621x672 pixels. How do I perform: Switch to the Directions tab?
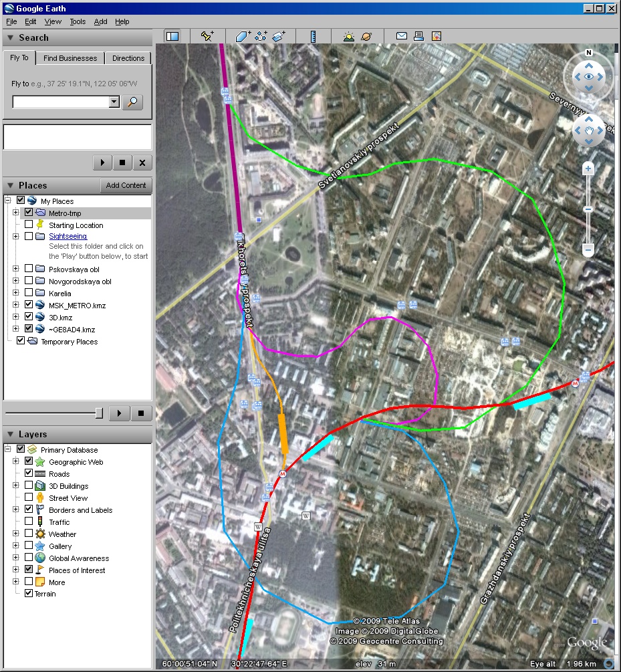click(128, 58)
